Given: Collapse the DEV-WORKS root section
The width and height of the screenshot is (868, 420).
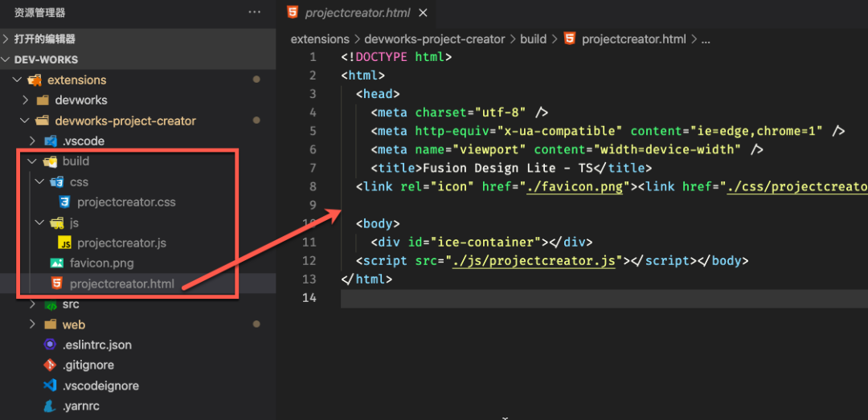Looking at the screenshot, I should click(x=6, y=59).
